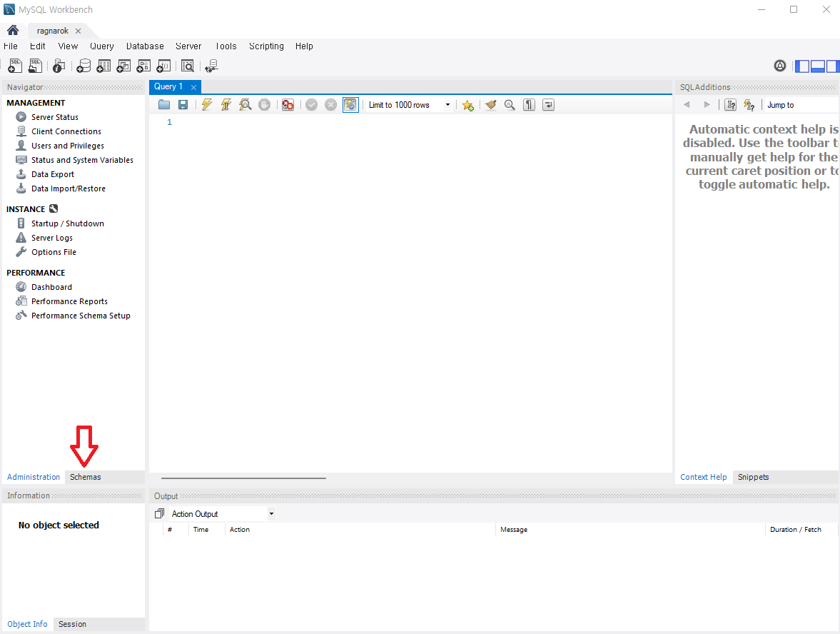Open Data Import/Restore
Image resolution: width=840 pixels, height=634 pixels.
68,188
